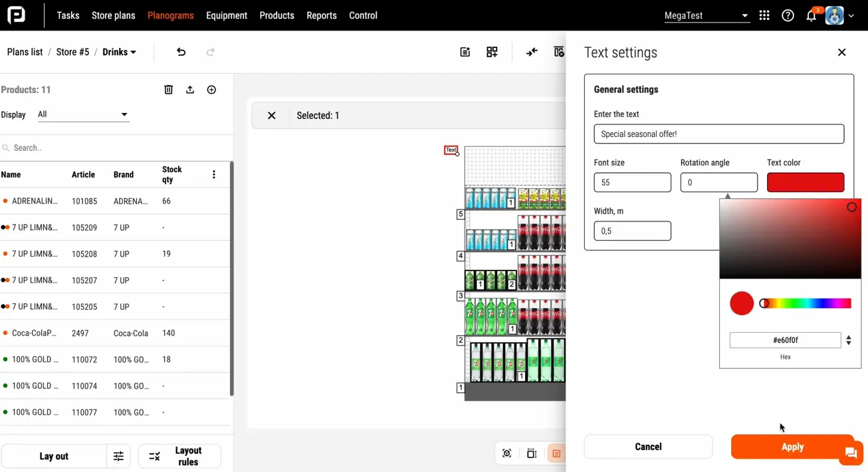This screenshot has width=868, height=472.
Task: Switch to the Equipment menu item
Action: [x=227, y=15]
